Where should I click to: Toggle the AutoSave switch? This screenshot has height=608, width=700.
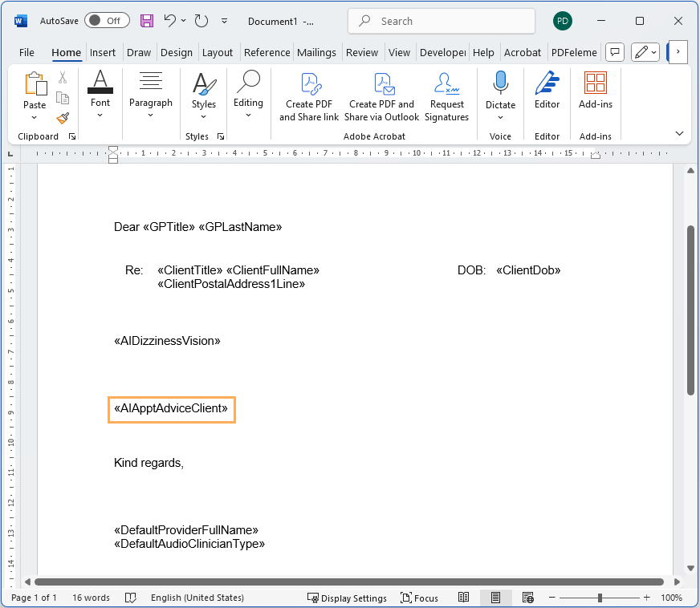point(107,21)
